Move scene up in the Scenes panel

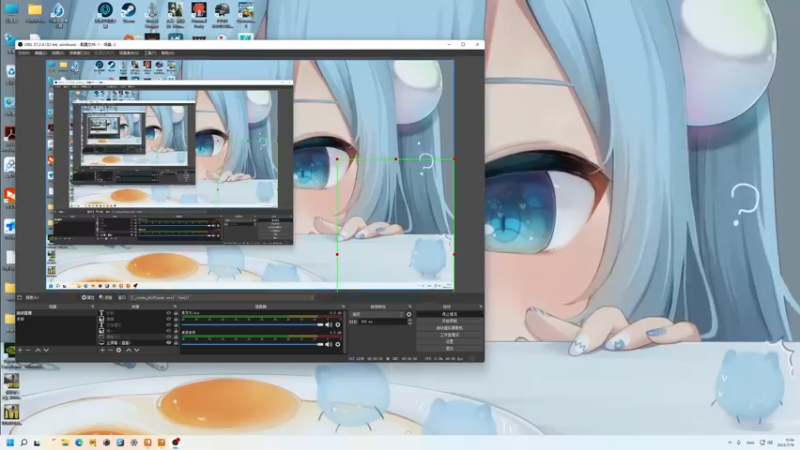pyautogui.click(x=38, y=351)
